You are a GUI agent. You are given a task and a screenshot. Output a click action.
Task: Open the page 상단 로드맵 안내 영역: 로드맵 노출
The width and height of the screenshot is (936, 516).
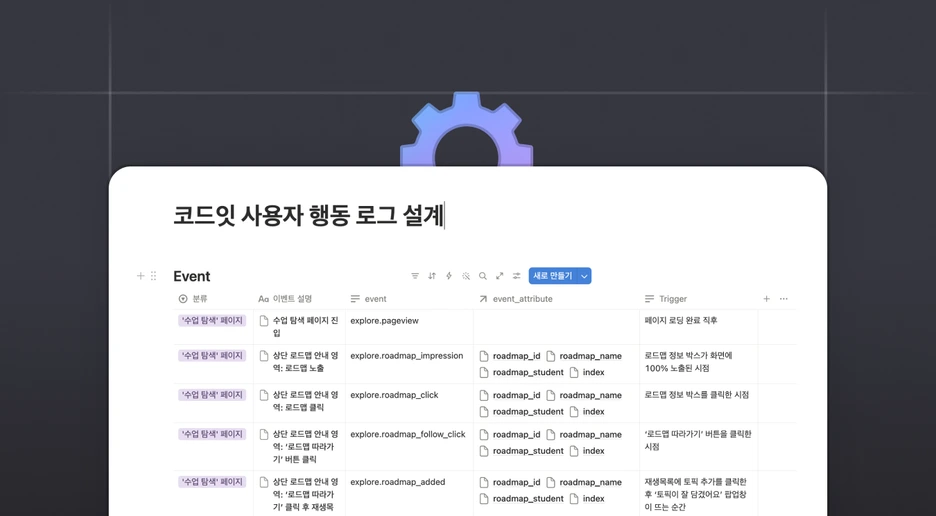[305, 361]
